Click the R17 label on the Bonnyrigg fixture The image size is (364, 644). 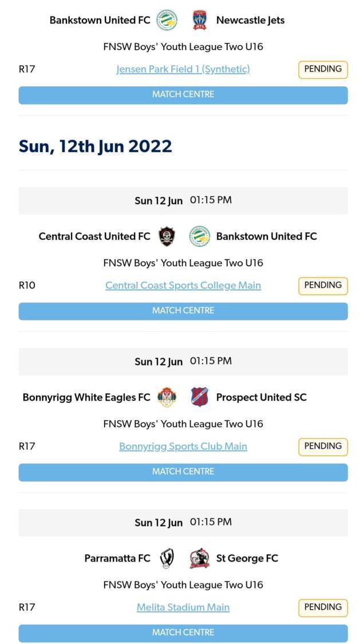tap(26, 447)
